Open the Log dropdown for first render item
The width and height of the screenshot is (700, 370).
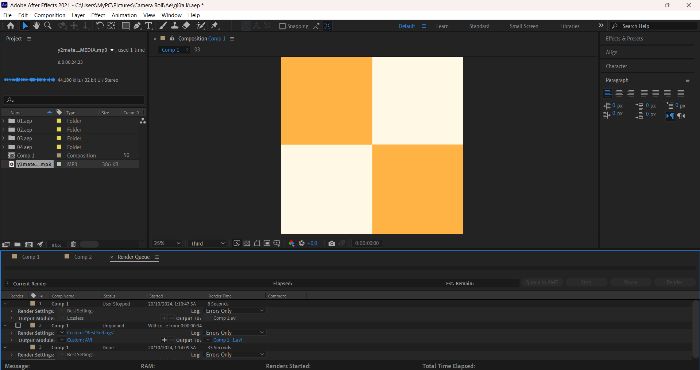(234, 311)
